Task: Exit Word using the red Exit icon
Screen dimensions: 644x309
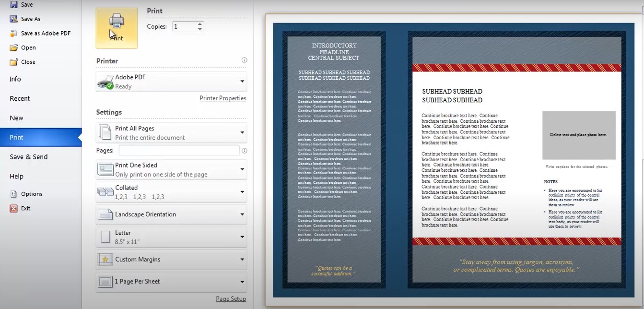Action: [x=13, y=208]
